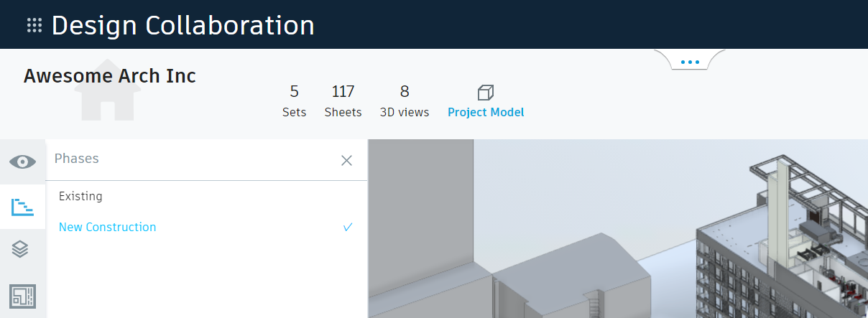Open the 5 Sets tab
The image size is (868, 318).
(294, 101)
